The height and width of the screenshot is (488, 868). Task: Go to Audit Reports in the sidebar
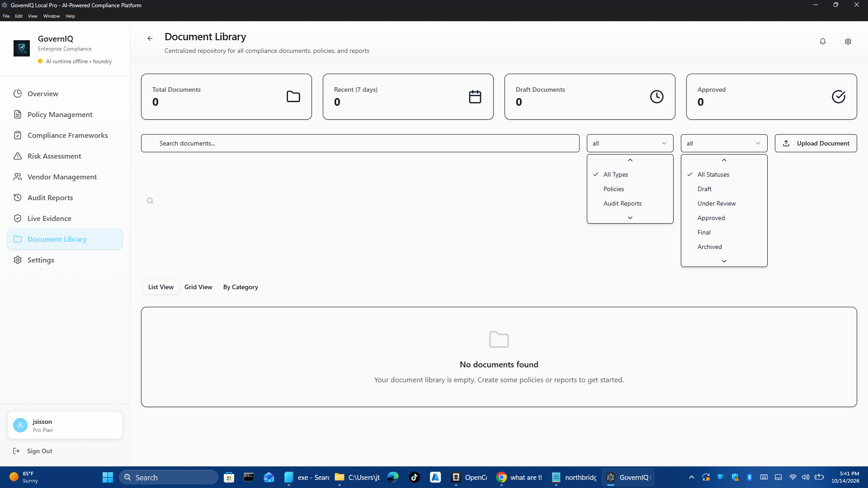65,197
